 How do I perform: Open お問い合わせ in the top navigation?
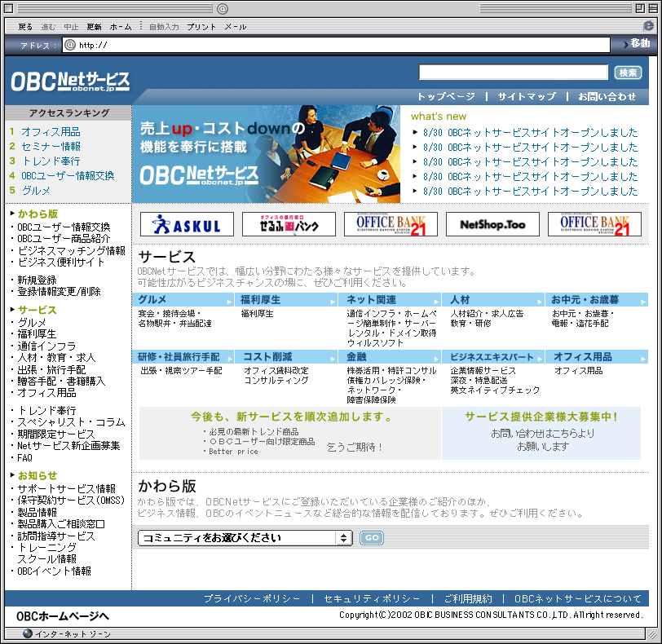(x=607, y=97)
